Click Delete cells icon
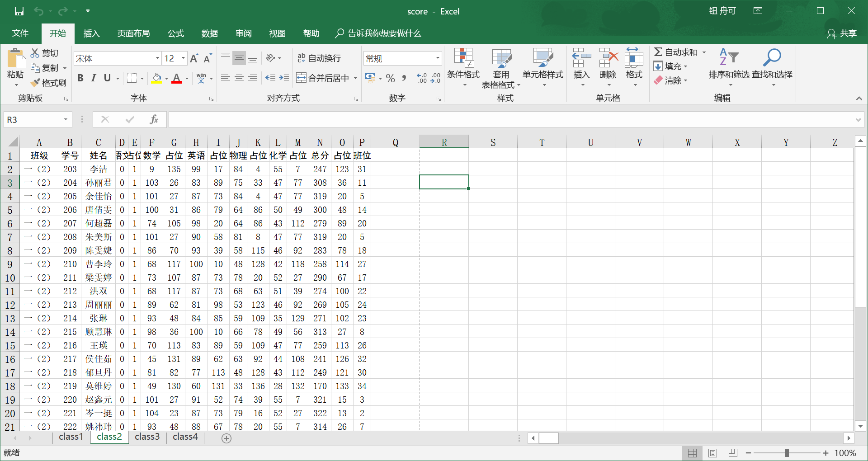 point(608,58)
